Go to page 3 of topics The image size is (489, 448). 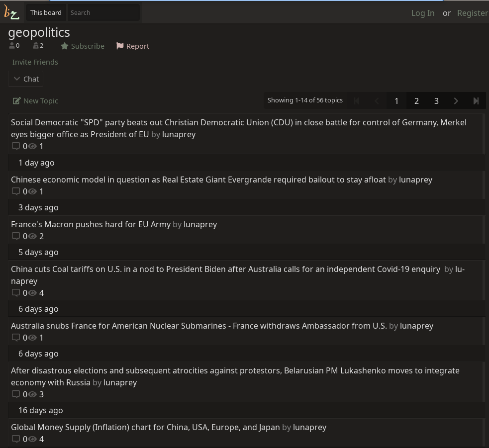tap(436, 101)
